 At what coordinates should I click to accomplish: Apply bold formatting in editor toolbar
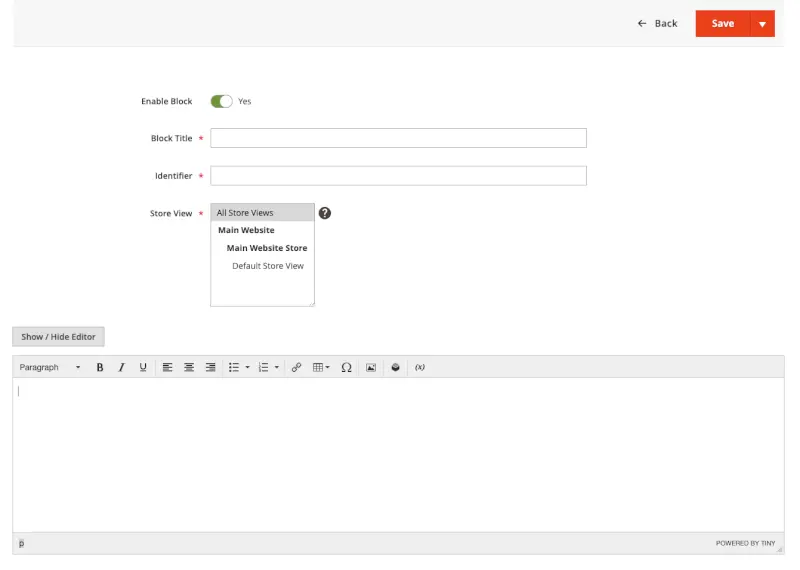tap(100, 367)
